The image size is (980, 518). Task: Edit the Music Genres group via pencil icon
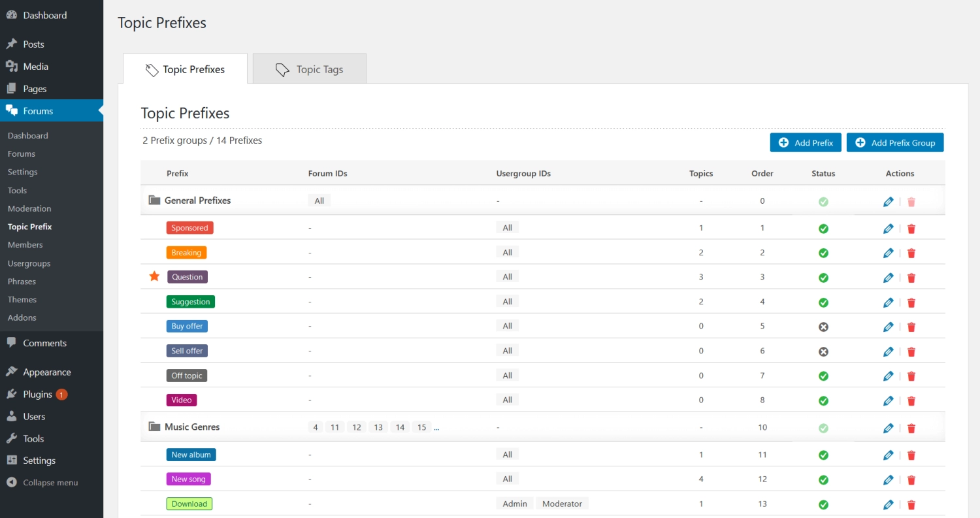tap(888, 428)
